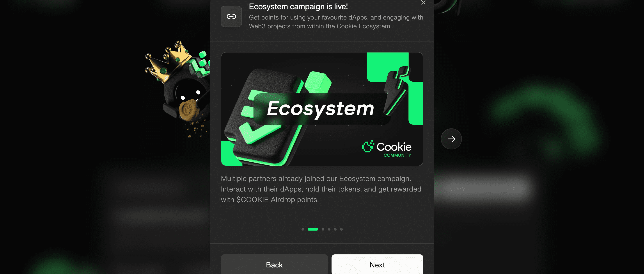Jump to the first slide dot
644x274 pixels.
click(x=303, y=229)
